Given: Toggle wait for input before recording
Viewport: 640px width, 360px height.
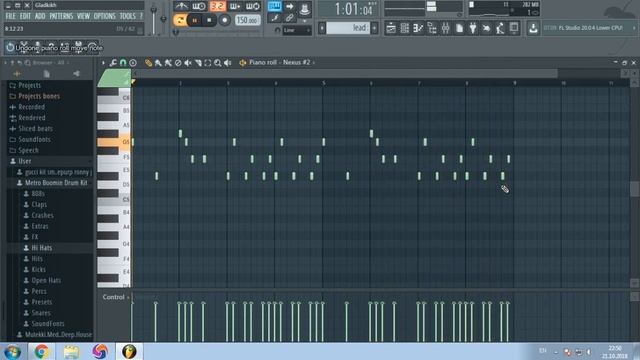Looking at the screenshot, I should coord(199,6).
